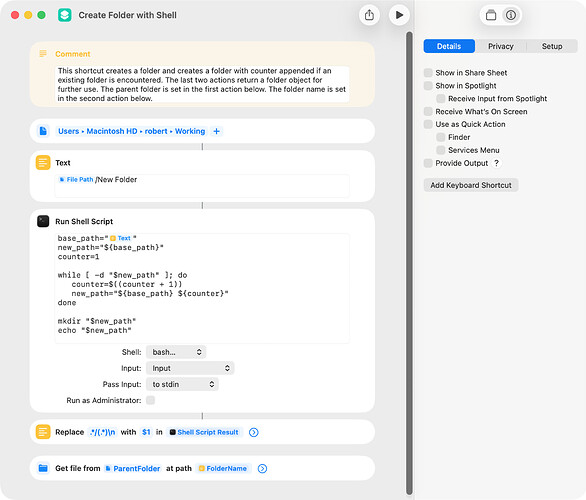Expand options arrow on the Replace action
586x500 pixels.
pos(254,432)
